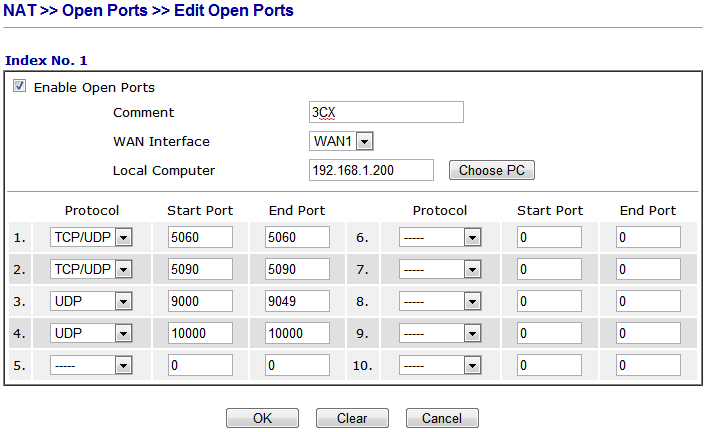Expand row 10 protocol dropdown

[x=440, y=365]
